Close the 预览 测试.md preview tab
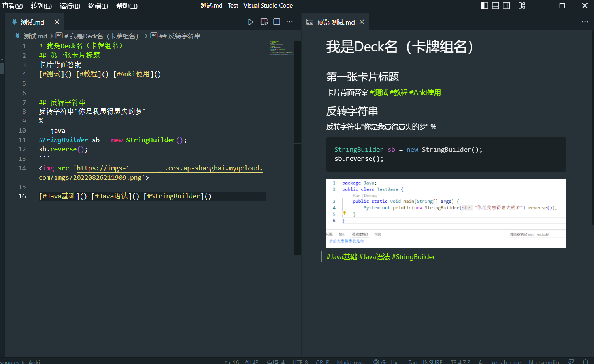Screen dimensions: 594x364 coord(362,22)
